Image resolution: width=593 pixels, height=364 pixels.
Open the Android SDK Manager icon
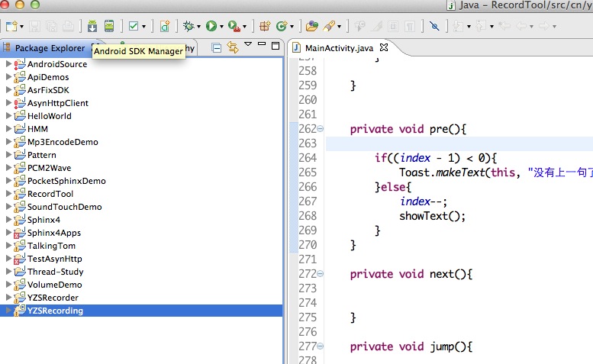pos(92,26)
